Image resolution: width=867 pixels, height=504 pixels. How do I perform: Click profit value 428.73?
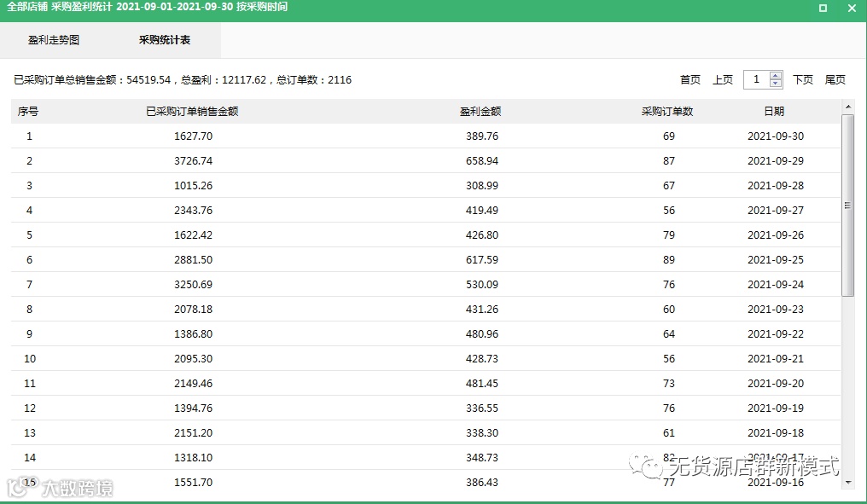coord(481,359)
